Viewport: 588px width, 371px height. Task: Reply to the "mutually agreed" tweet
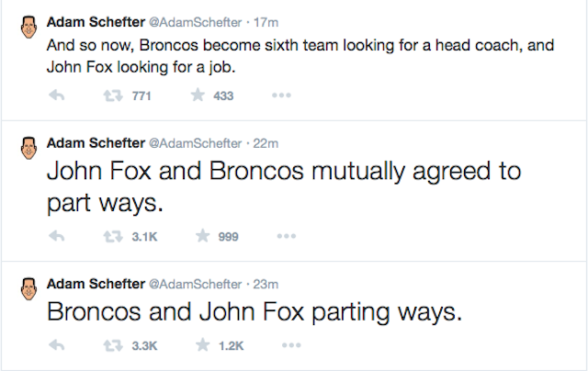click(56, 236)
